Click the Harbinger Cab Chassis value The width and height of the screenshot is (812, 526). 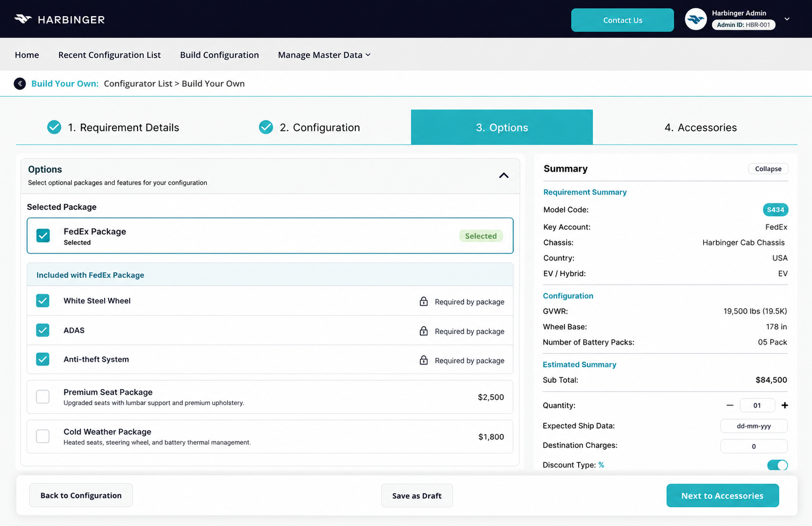(x=743, y=242)
